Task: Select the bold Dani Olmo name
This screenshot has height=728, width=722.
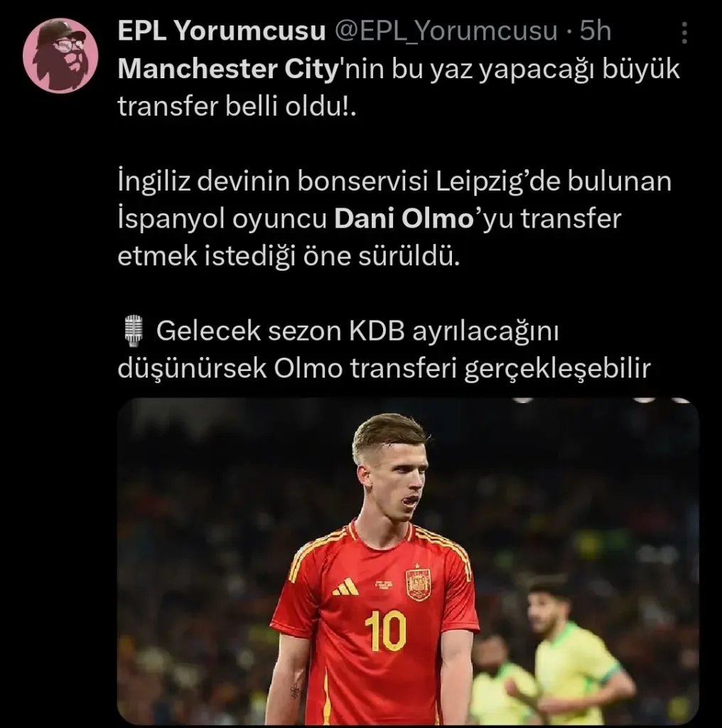Action: click(404, 219)
